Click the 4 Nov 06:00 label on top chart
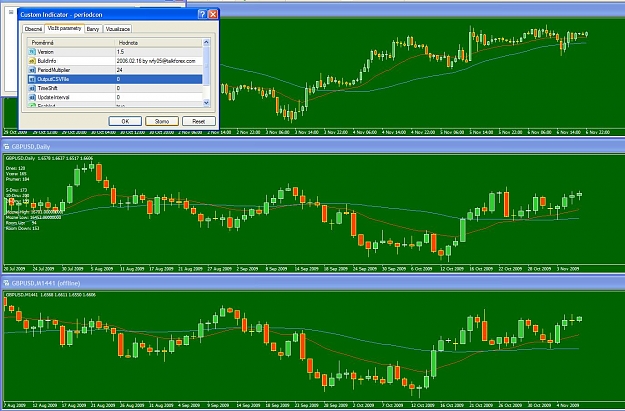 [364, 132]
